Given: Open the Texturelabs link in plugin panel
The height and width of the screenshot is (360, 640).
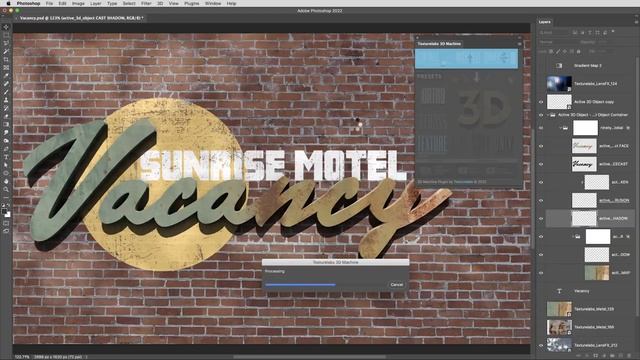Looking at the screenshot, I should 463,182.
